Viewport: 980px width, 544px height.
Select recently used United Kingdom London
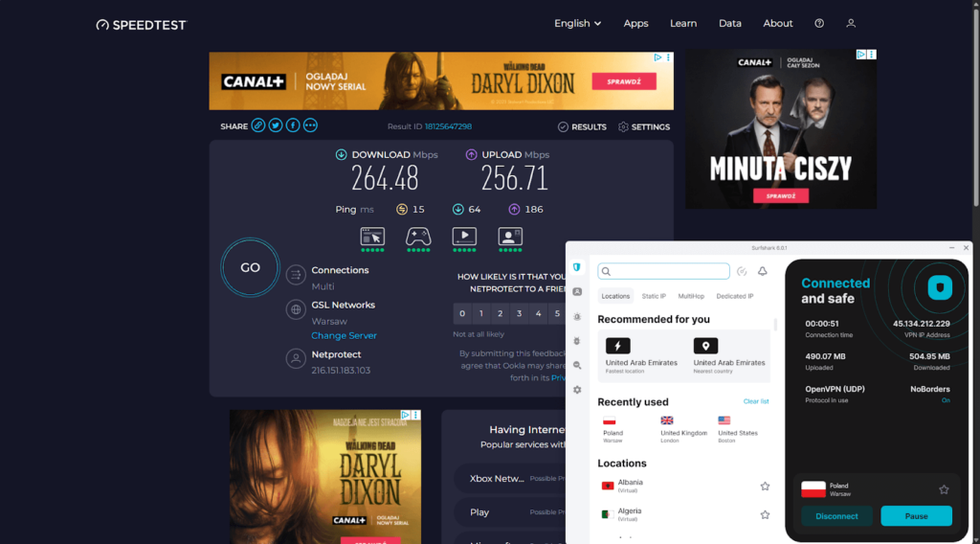(x=683, y=430)
